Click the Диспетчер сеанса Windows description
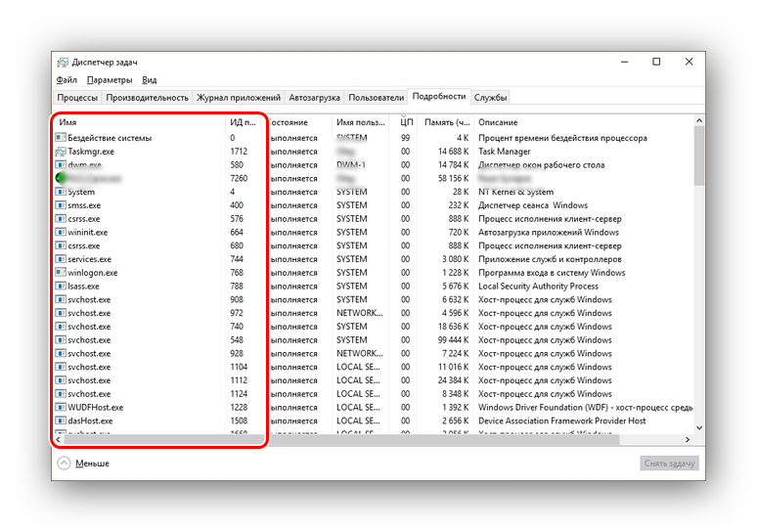Image resolution: width=757 pixels, height=532 pixels. (533, 205)
